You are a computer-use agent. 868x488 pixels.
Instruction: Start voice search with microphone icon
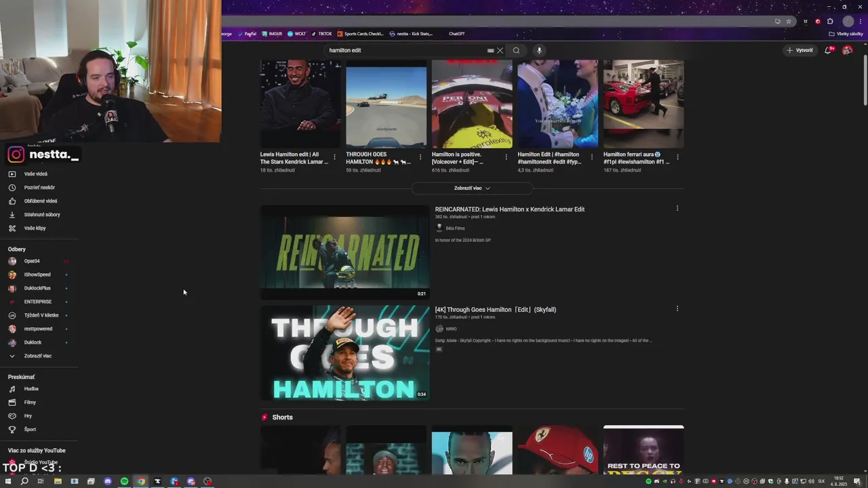point(539,50)
